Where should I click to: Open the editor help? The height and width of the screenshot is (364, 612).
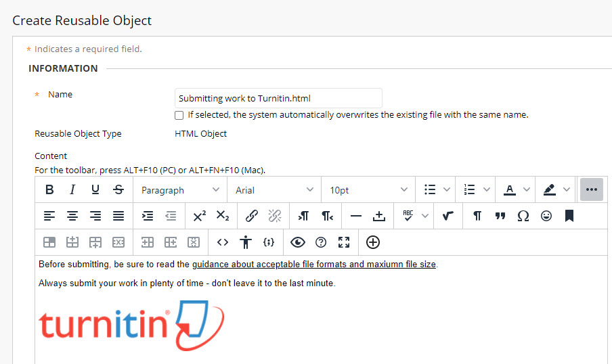pyautogui.click(x=321, y=242)
